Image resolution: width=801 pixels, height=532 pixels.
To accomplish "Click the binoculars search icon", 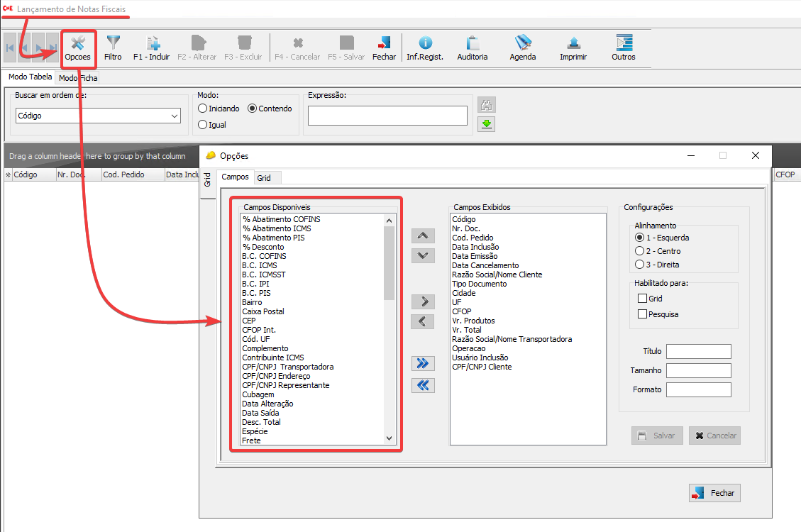I will tap(487, 105).
